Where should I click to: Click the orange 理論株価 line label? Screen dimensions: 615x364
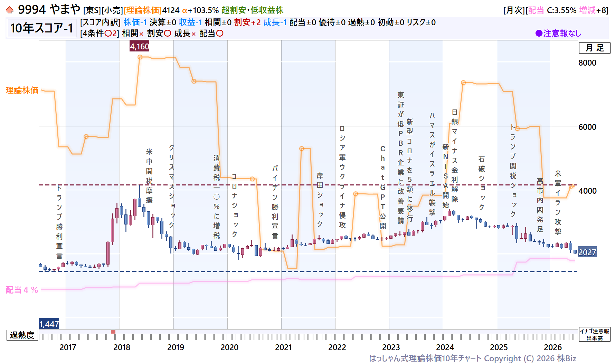pyautogui.click(x=22, y=90)
